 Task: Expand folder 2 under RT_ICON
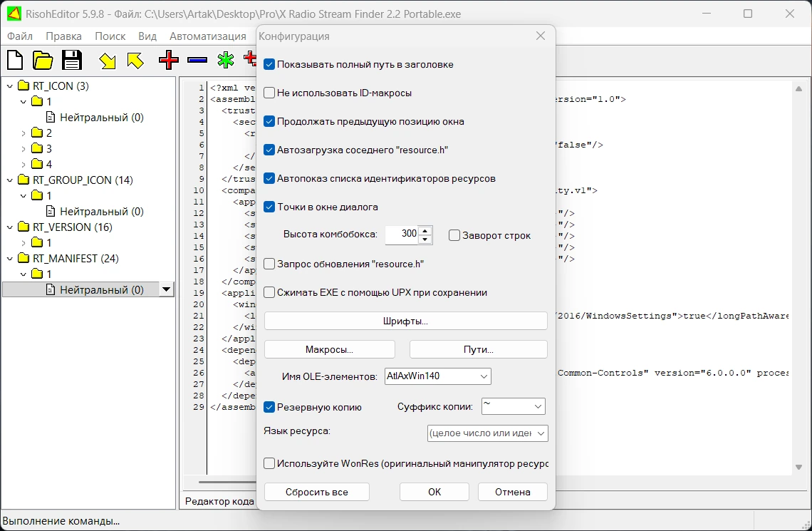(x=24, y=133)
